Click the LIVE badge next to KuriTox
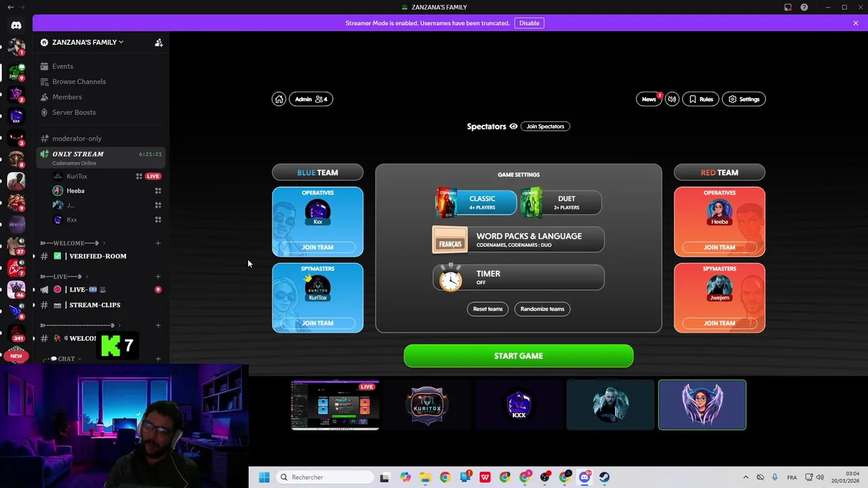This screenshot has width=868, height=488. [x=153, y=176]
